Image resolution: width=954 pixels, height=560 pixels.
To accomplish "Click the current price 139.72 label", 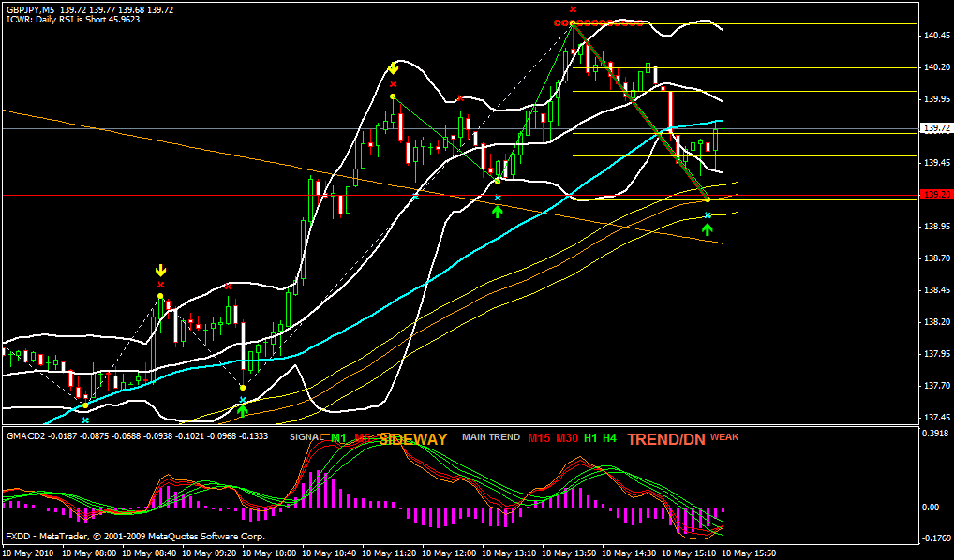I will (936, 128).
